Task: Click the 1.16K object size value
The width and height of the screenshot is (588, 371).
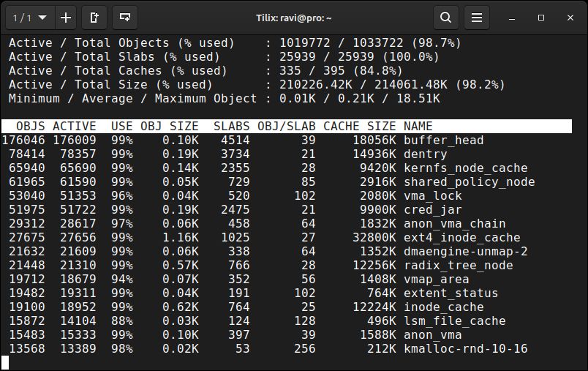Action: pos(181,238)
